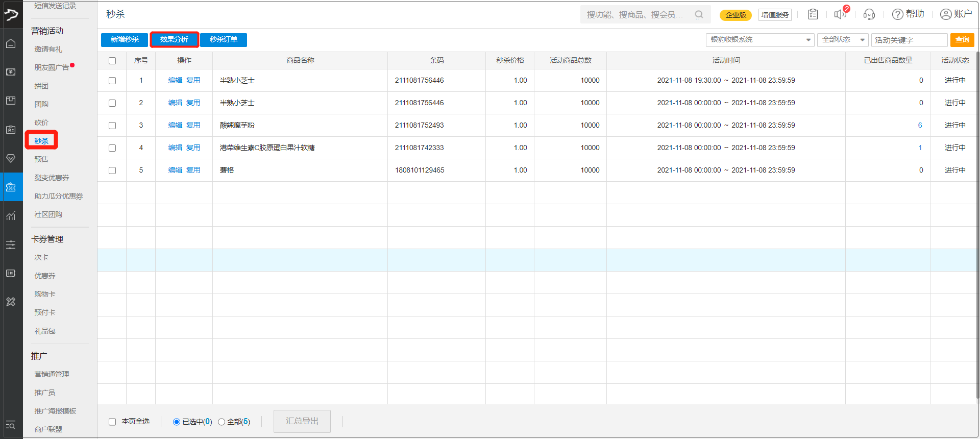Open the home icon in sidebar
This screenshot has height=439, width=980.
(x=11, y=44)
